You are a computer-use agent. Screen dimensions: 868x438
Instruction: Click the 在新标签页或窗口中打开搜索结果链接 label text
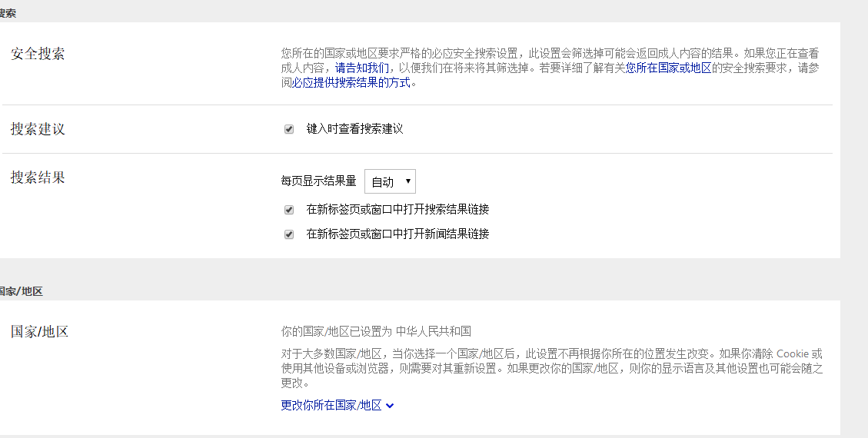tap(397, 209)
